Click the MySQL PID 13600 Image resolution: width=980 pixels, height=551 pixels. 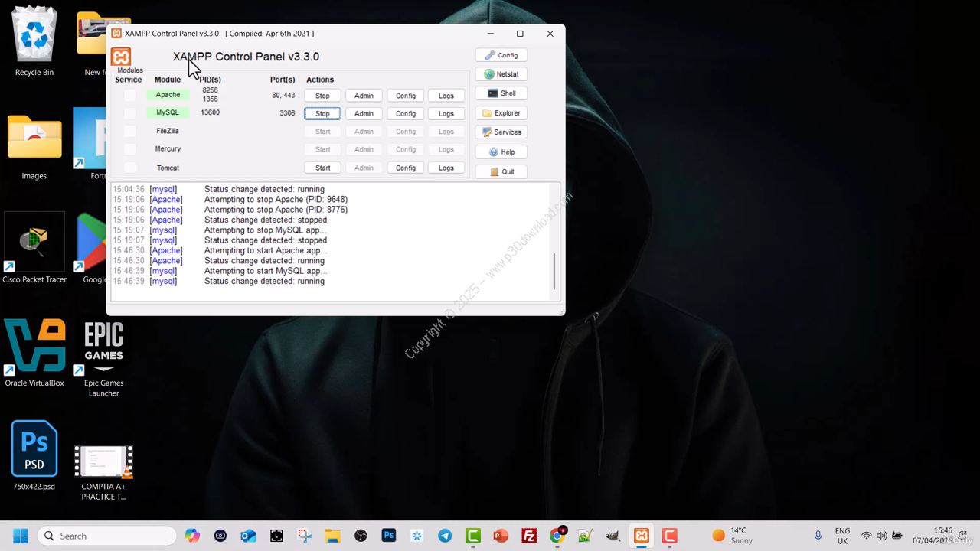click(x=211, y=112)
